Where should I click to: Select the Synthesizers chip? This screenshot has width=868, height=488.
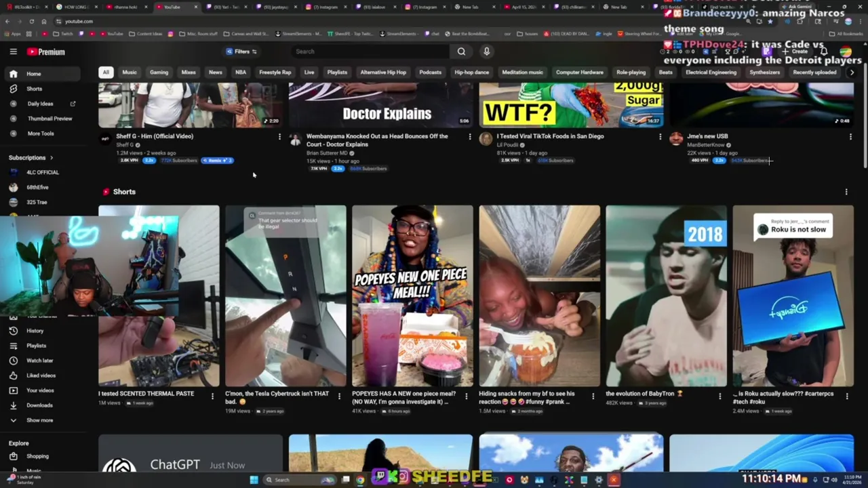click(764, 73)
